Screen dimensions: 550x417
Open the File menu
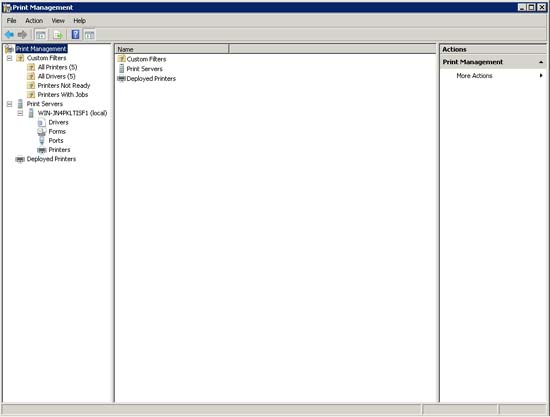tap(12, 21)
